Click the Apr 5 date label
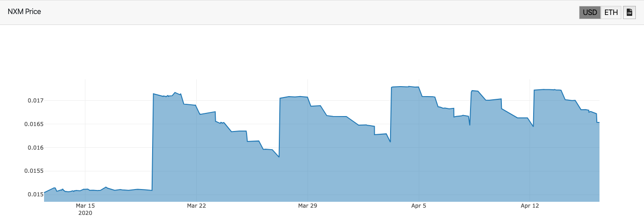Viewport: 644px width, 219px height. pos(418,206)
